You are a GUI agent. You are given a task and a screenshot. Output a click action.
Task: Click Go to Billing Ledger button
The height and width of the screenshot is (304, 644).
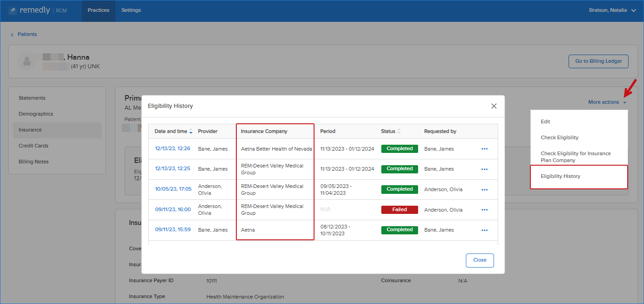click(598, 61)
